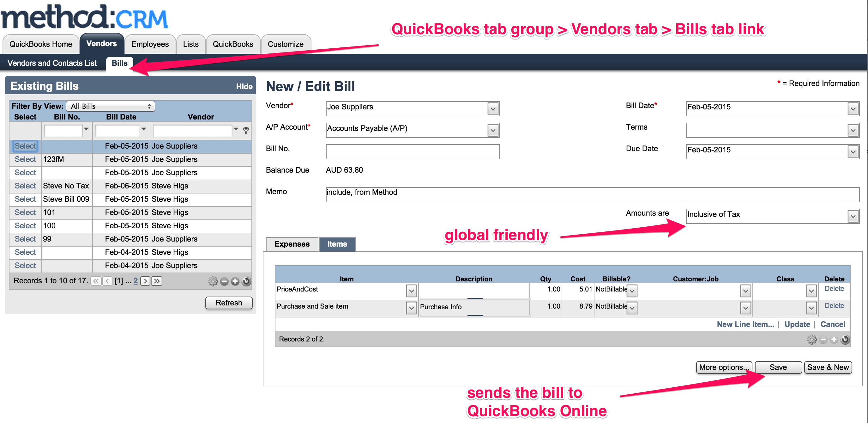Select the Bills tab link
Screen dimensions: 868x436
120,64
